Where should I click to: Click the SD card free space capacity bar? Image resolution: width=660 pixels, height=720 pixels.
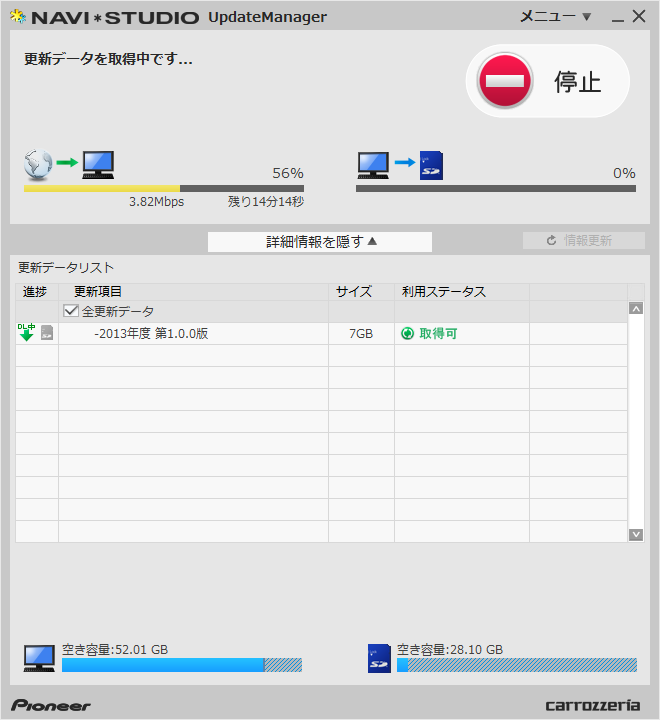click(x=517, y=665)
